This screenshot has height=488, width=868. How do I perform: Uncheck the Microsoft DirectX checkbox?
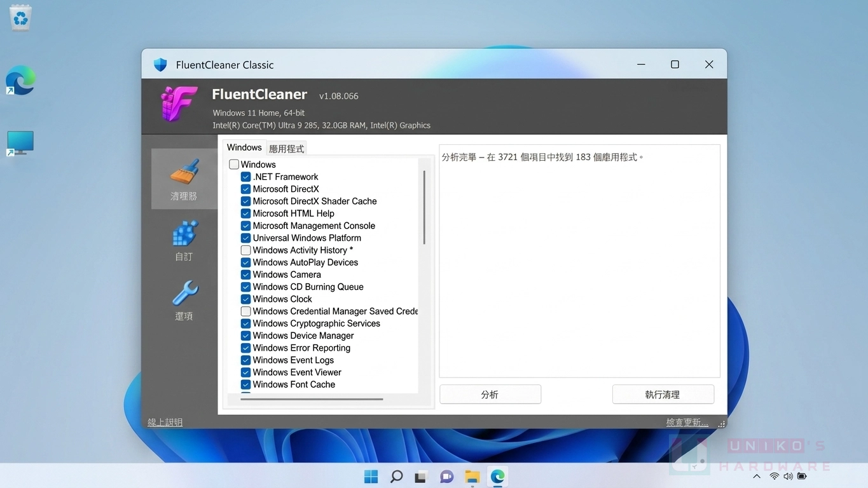[x=245, y=189]
